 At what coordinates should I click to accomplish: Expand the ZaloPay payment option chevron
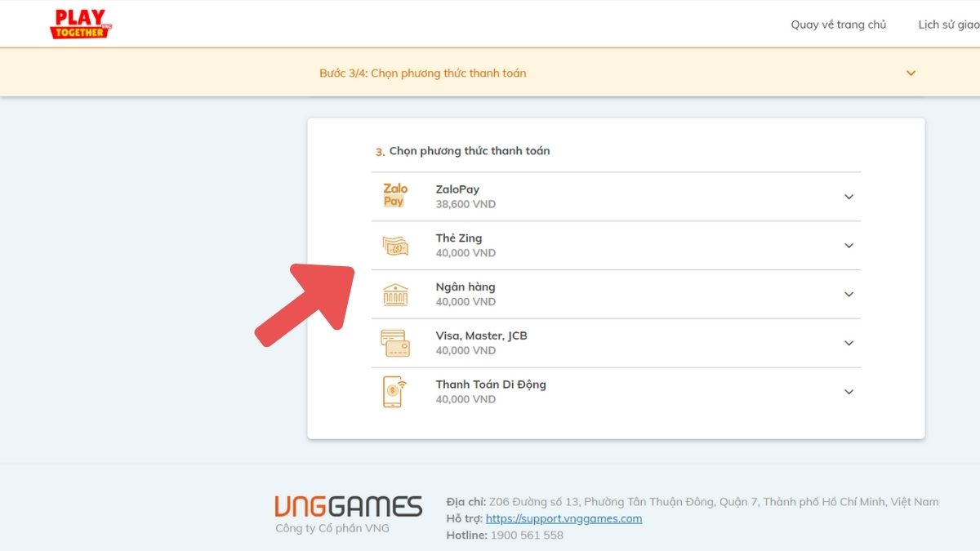(x=849, y=197)
